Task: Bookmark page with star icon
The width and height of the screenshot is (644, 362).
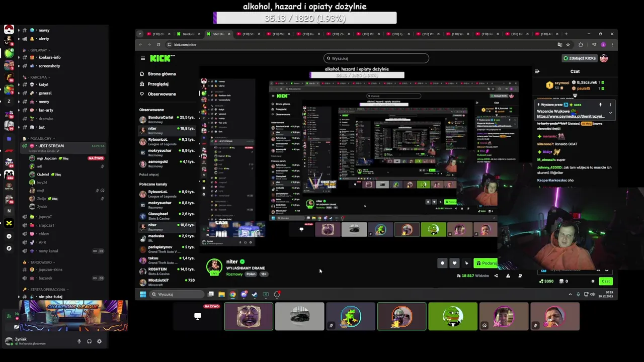Action: pos(568,45)
